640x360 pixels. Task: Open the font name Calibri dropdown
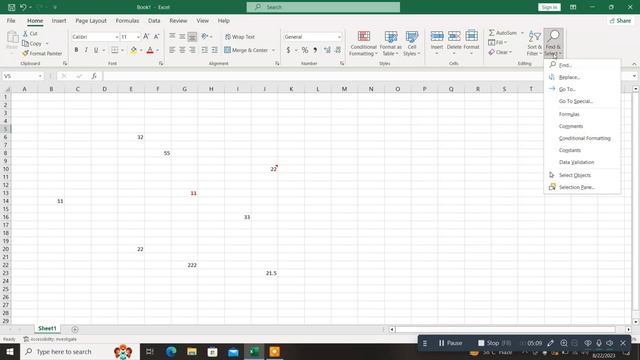[x=117, y=37]
